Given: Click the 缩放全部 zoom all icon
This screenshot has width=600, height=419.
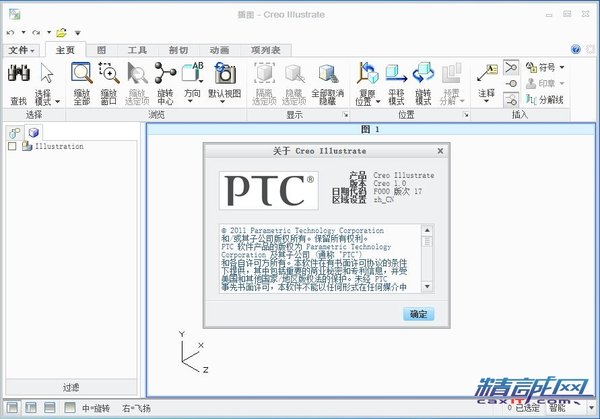Looking at the screenshot, I should 82,73.
